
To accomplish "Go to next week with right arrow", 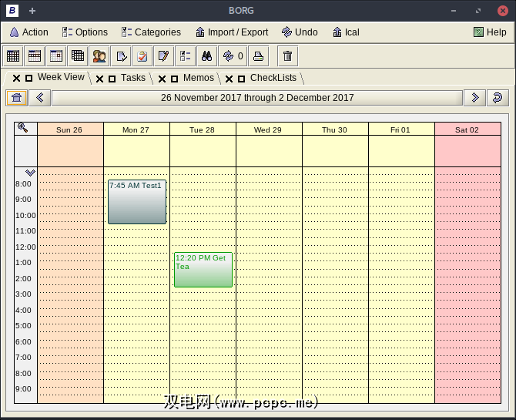I will click(x=475, y=98).
